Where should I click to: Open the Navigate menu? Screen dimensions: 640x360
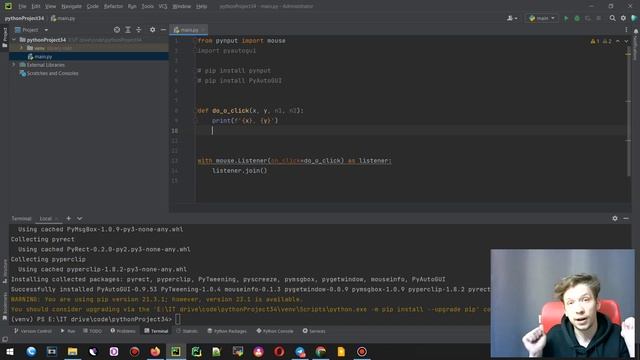[71, 6]
